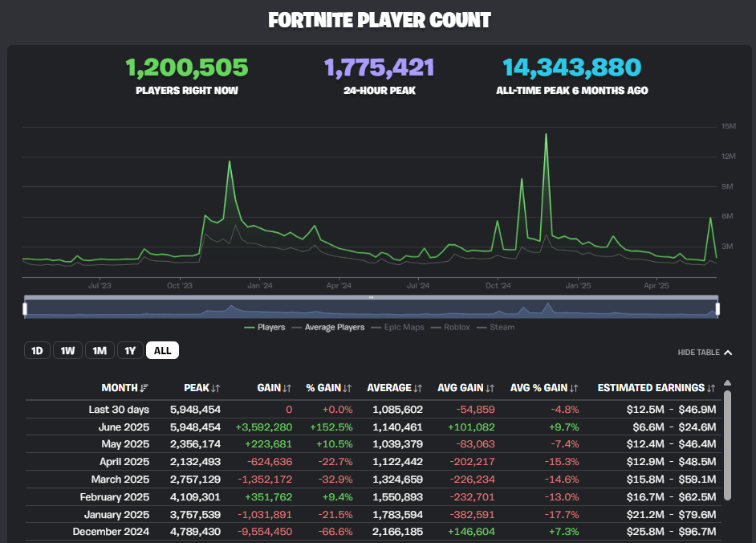Sort by AVERAGE column arrows
Viewport: 756px width, 543px height.
click(417, 388)
